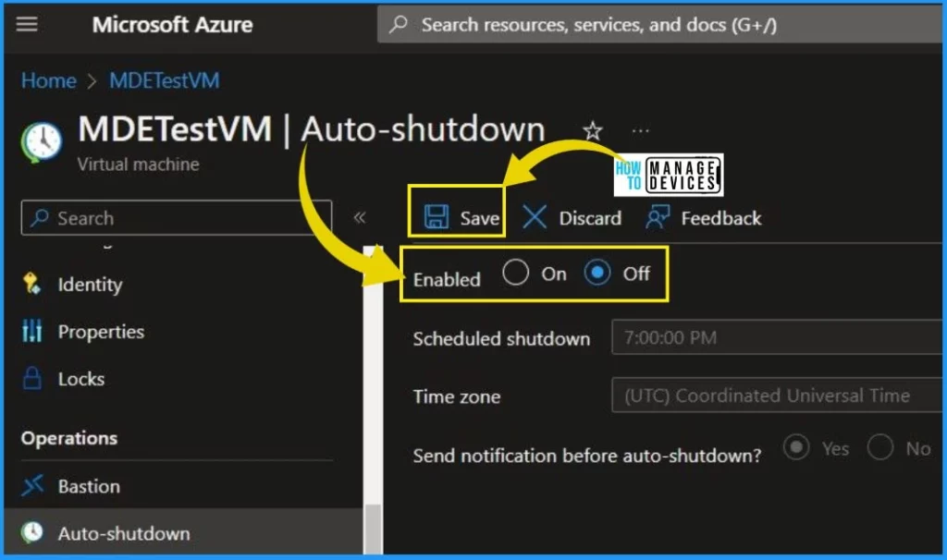The image size is (947, 560).
Task: Click the search magnifier icon in top bar
Action: click(x=398, y=25)
